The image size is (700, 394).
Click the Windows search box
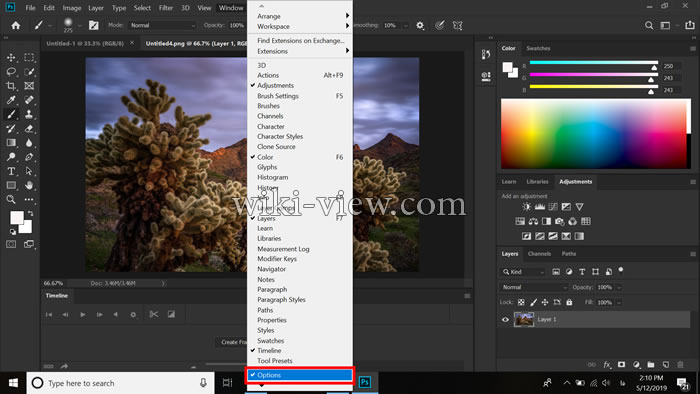pos(121,383)
